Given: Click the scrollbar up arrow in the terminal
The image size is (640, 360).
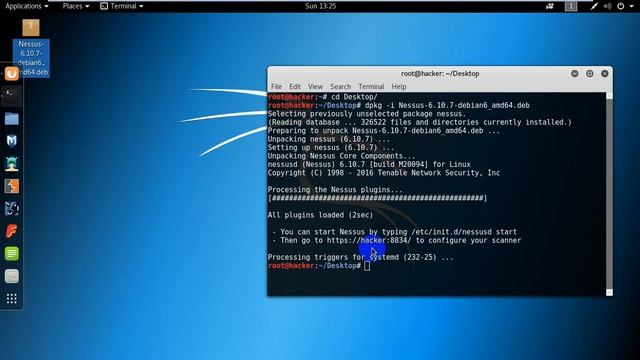Looking at the screenshot, I should (x=609, y=96).
